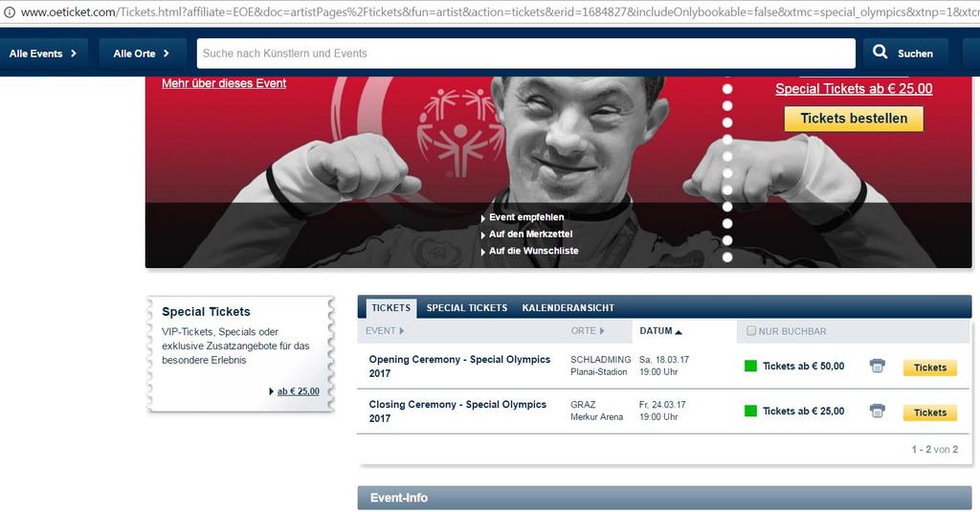Open Opening Ceremony - Special Olympics 2017 event
Screen dimensions: 980x512
pos(459,367)
